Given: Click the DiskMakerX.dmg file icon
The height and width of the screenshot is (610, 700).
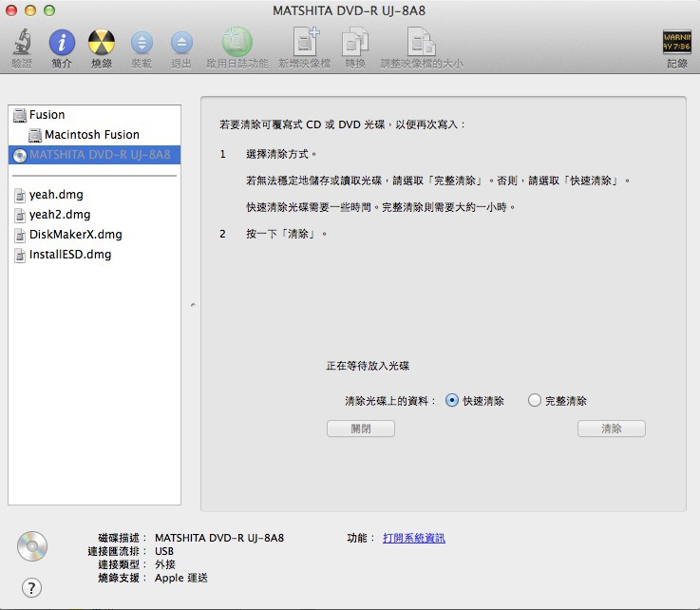Looking at the screenshot, I should pyautogui.click(x=20, y=236).
